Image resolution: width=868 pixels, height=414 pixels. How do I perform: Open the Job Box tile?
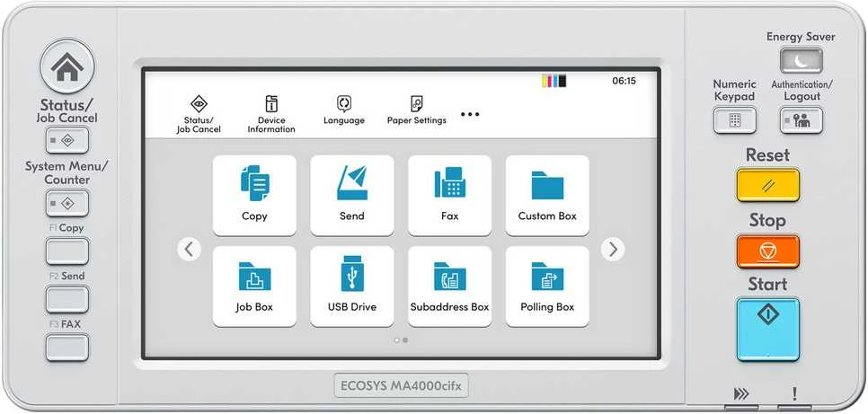pyautogui.click(x=254, y=286)
